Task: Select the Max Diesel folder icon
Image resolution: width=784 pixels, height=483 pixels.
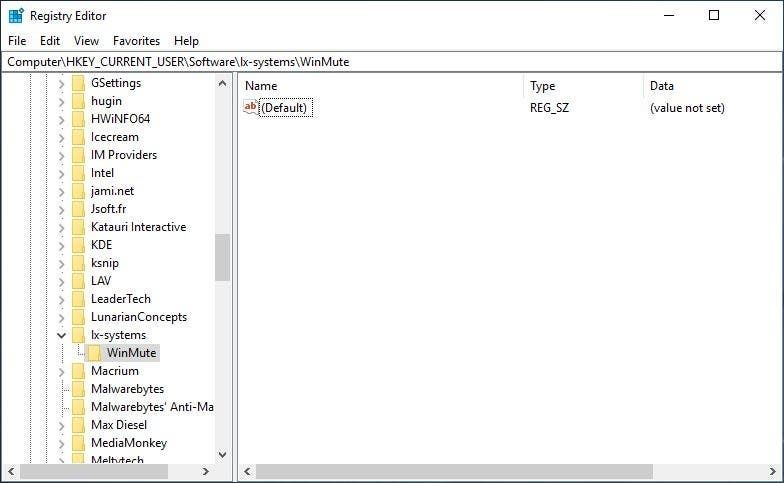Action: click(78, 425)
